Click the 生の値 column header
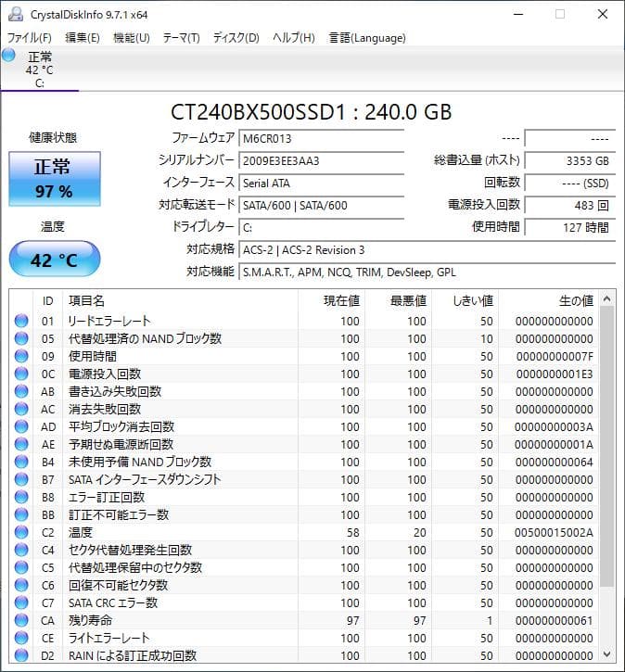Viewport: 625px width, 672px height. (549, 301)
